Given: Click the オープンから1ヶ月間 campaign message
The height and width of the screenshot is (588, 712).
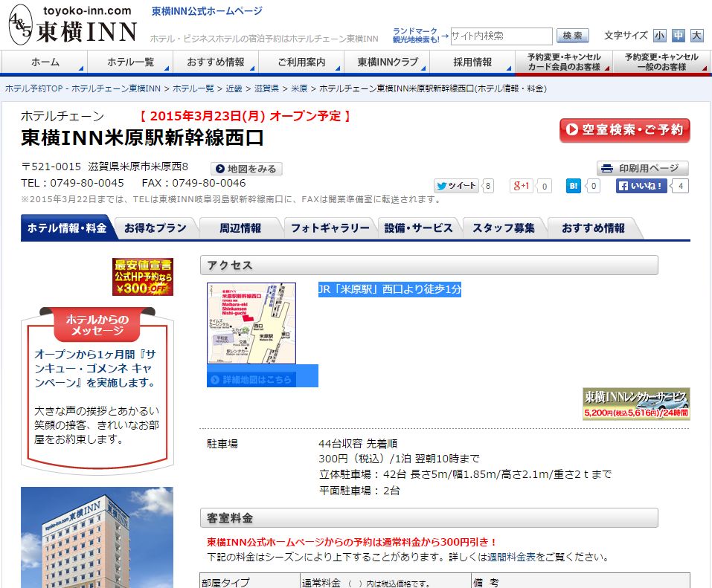Looking at the screenshot, I should (x=95, y=369).
